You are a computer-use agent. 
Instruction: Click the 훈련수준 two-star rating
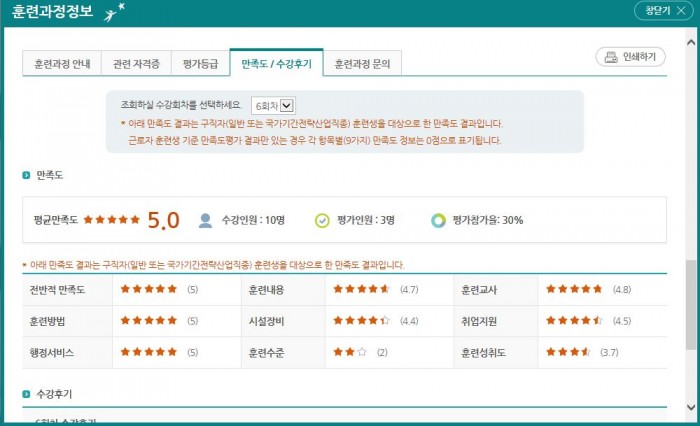tap(350, 352)
